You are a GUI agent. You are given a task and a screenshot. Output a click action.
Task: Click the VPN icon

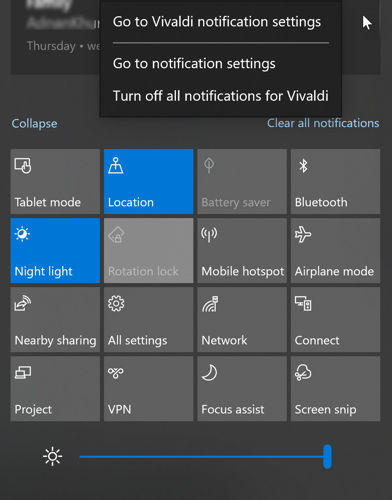pos(116,373)
